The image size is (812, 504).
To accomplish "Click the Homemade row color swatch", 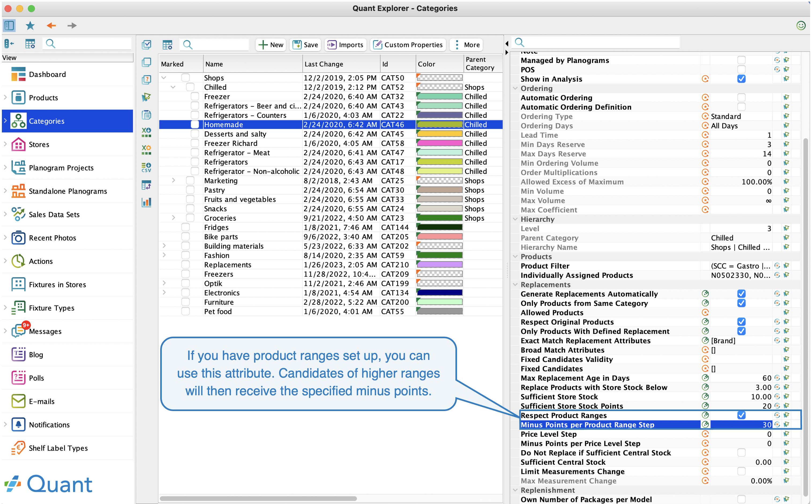I will click(x=440, y=124).
